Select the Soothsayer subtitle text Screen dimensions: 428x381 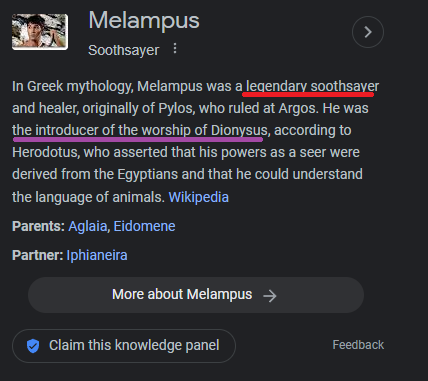coord(124,50)
